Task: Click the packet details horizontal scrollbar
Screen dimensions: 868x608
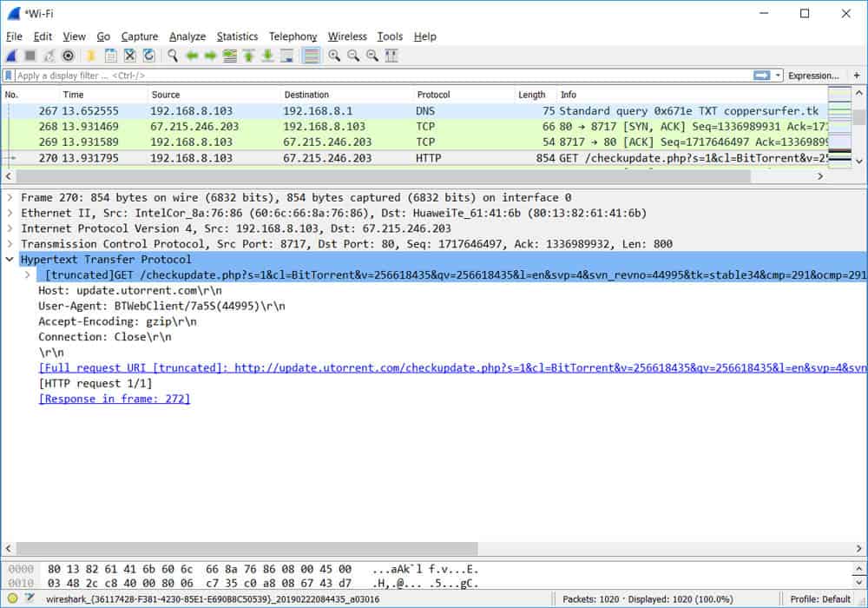Action: pos(247,548)
